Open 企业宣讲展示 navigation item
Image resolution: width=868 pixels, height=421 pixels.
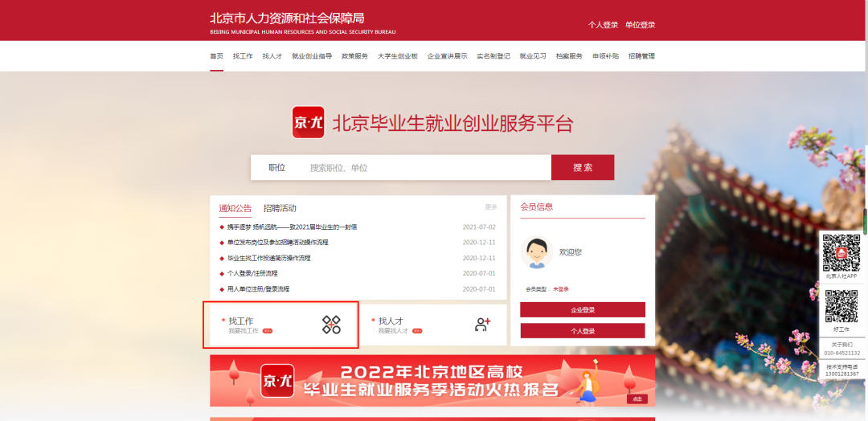[x=448, y=56]
